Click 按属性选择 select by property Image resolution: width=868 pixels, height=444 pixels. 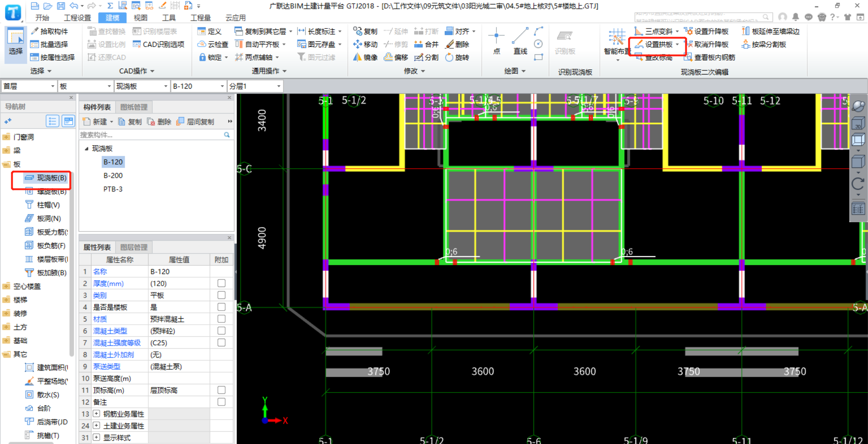(52, 57)
